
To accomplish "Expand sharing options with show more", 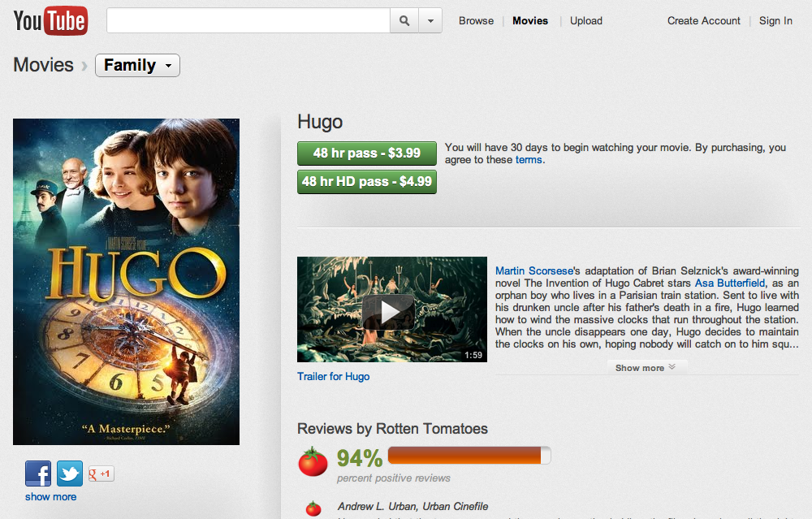I will point(50,496).
